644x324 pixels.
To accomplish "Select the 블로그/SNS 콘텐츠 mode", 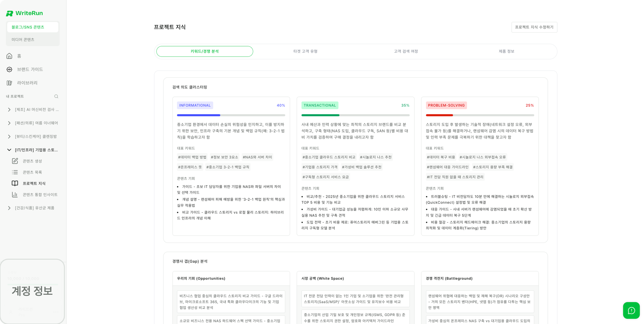I will tap(33, 27).
